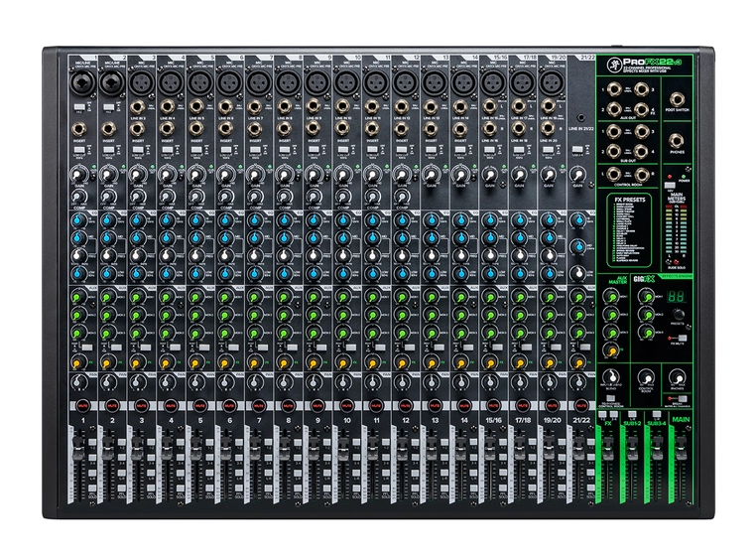
Task: Click the channel 6 white Mid Freq knob
Action: point(225,255)
